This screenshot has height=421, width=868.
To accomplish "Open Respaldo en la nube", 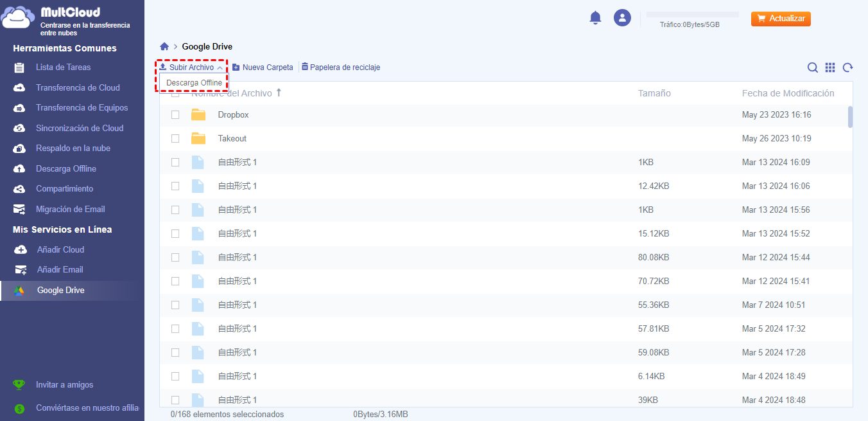I will (x=73, y=148).
